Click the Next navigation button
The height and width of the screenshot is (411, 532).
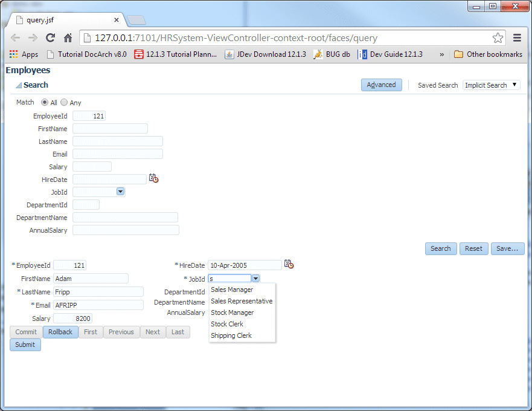pos(153,332)
